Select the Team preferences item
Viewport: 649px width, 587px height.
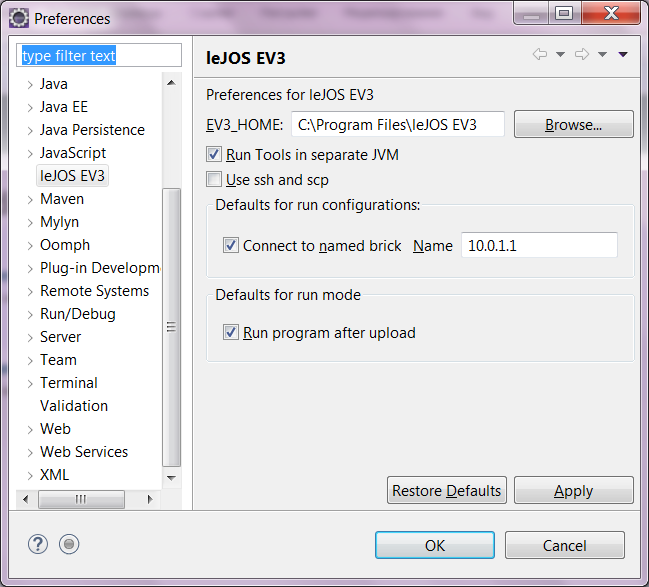tap(58, 360)
